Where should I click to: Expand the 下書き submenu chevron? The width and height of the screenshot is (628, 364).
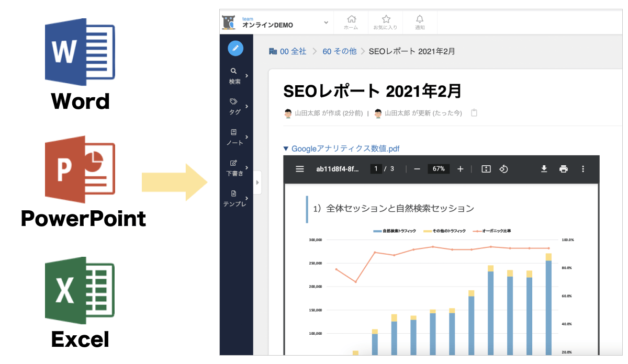[x=246, y=167]
